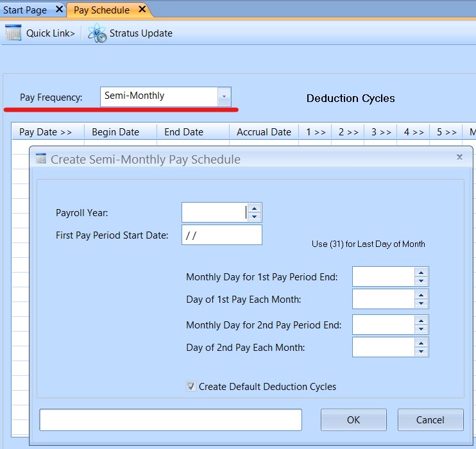Click the dialog title calendar icon

click(x=41, y=158)
